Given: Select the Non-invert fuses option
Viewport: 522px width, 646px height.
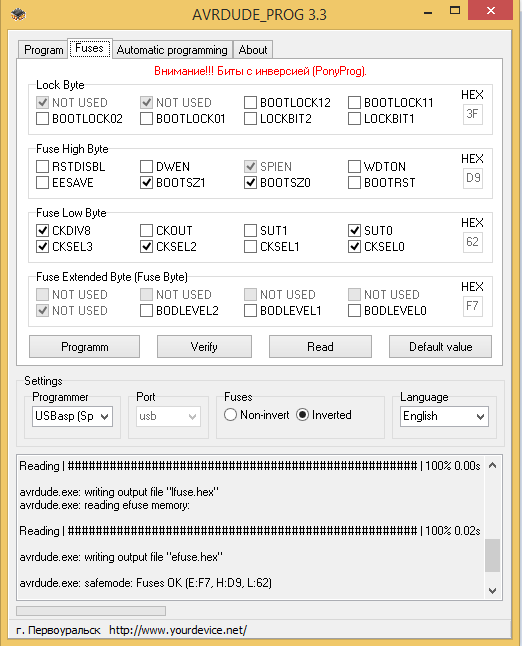Looking at the screenshot, I should pyautogui.click(x=257, y=415).
